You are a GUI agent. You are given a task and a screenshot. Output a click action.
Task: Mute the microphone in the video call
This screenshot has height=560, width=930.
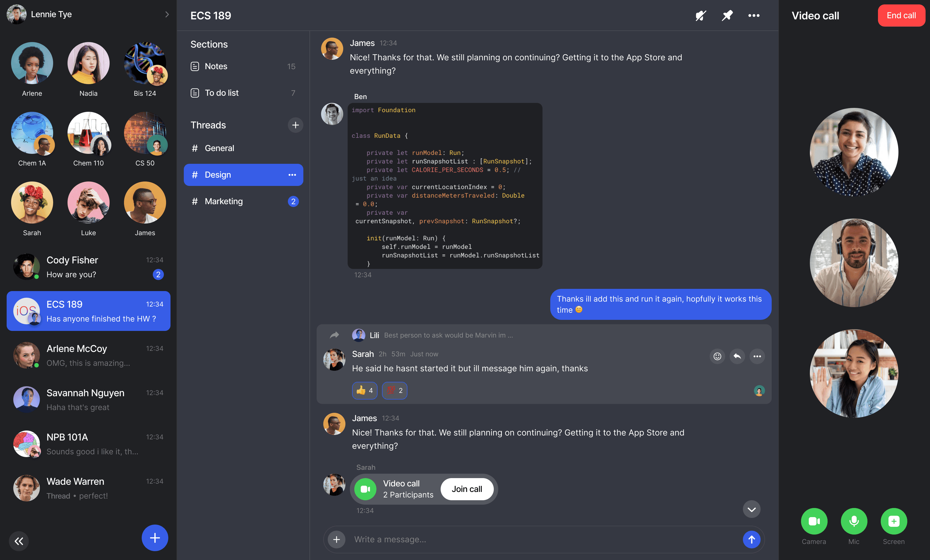854,521
